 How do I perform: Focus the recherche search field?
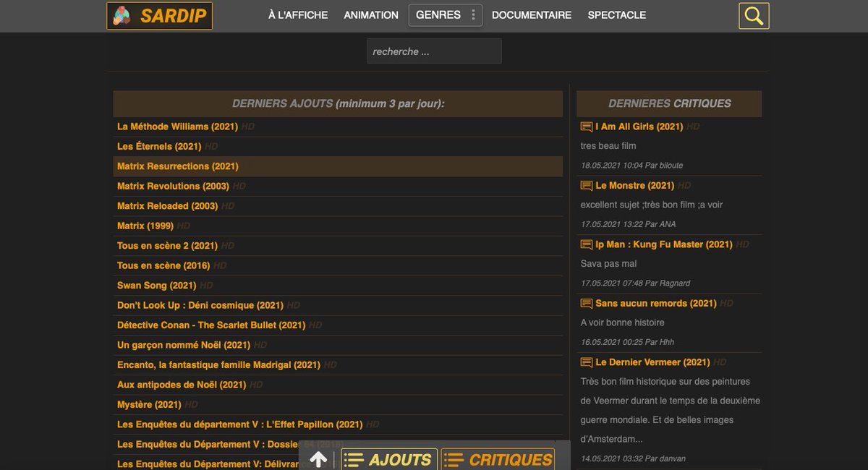[434, 51]
